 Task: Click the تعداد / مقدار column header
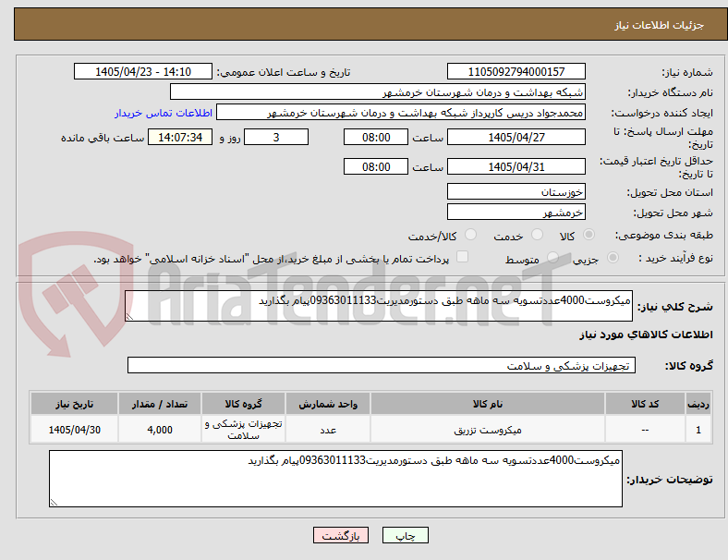[160, 404]
